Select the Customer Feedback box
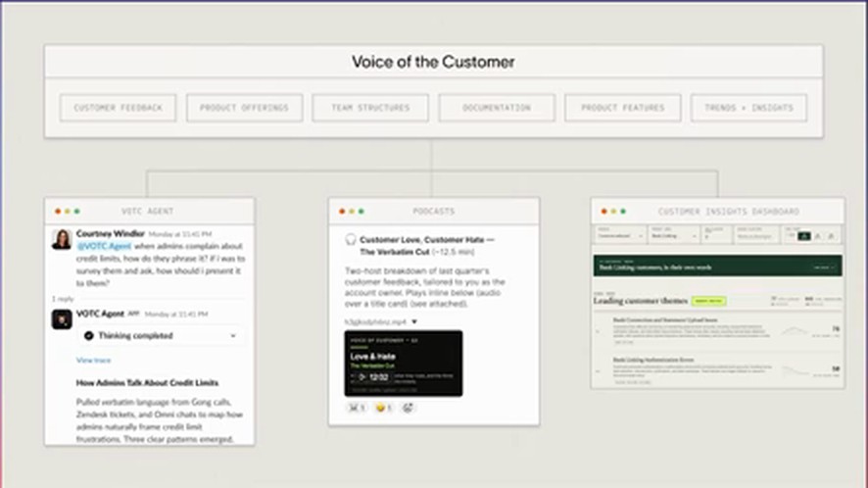 point(118,108)
